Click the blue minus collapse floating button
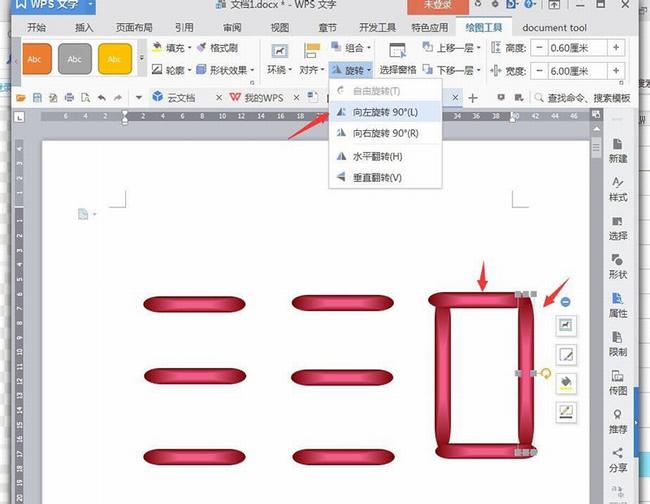 click(x=565, y=302)
